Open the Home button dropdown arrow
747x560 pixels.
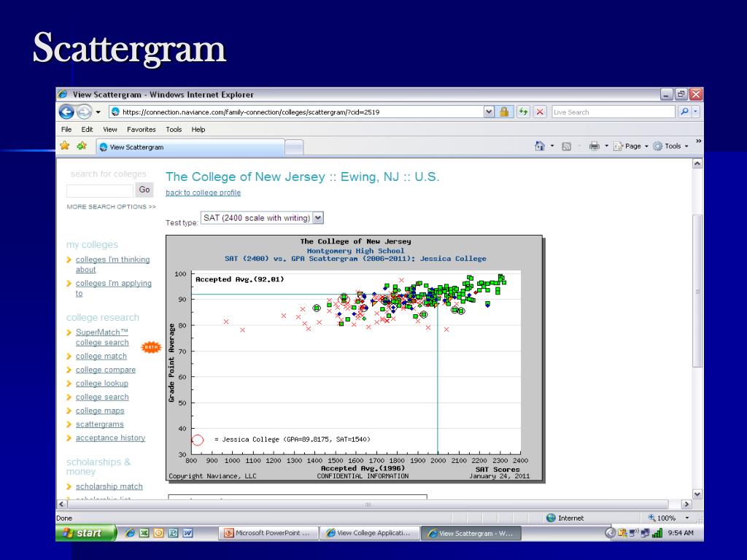(x=552, y=146)
